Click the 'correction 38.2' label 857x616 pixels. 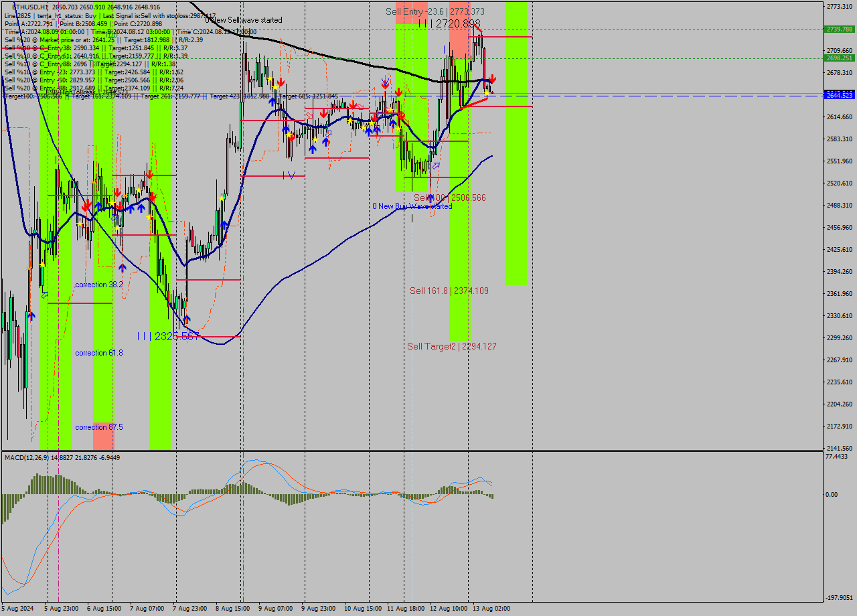[99, 285]
